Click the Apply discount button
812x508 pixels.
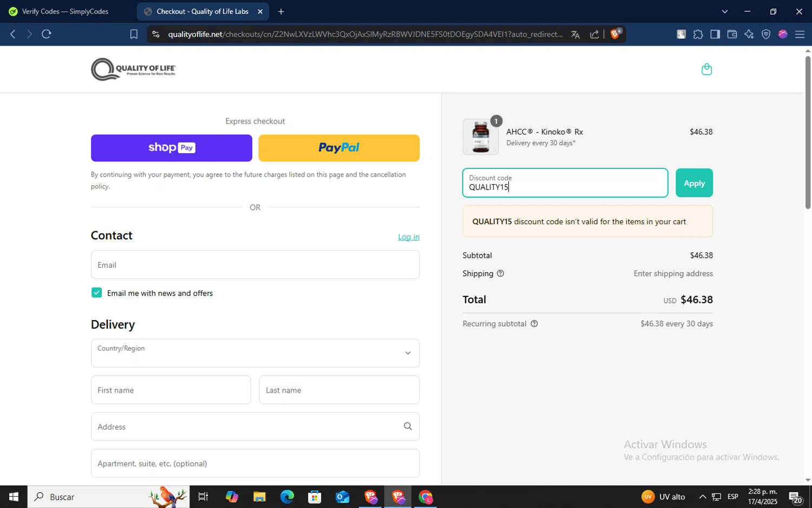click(x=694, y=183)
